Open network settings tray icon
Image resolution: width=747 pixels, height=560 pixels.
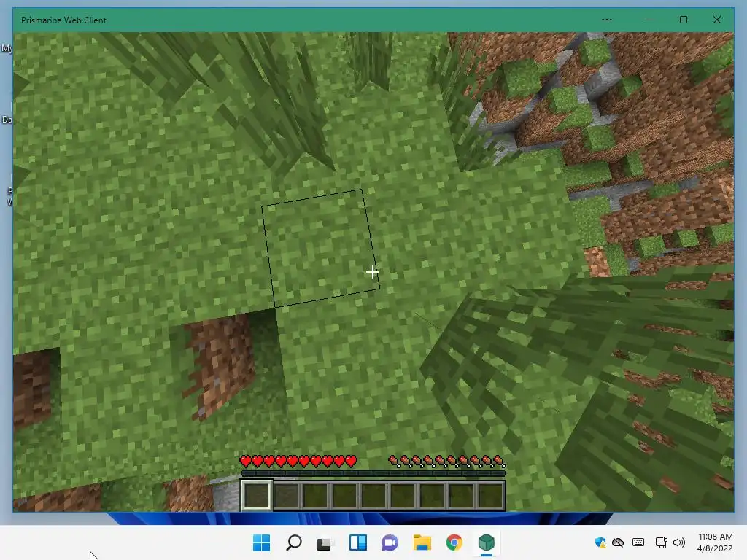pos(661,542)
